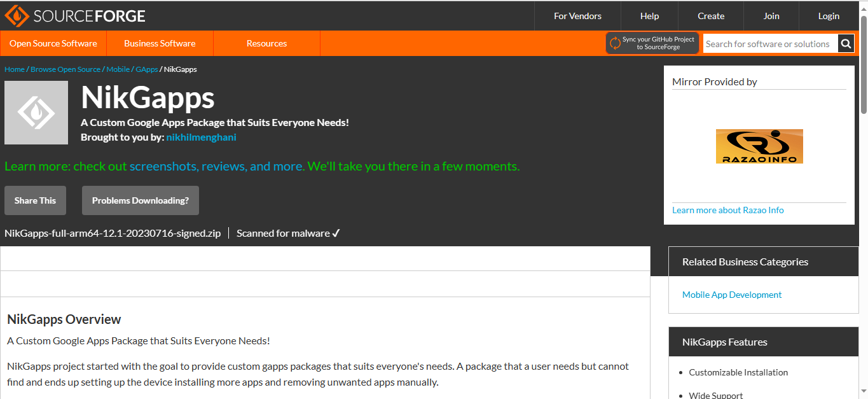Image resolution: width=868 pixels, height=399 pixels.
Task: Focus the search for software field
Action: [770, 44]
